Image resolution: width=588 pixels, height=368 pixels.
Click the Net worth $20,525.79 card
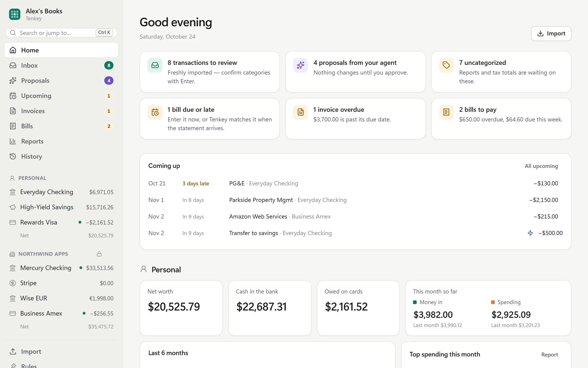181,308
